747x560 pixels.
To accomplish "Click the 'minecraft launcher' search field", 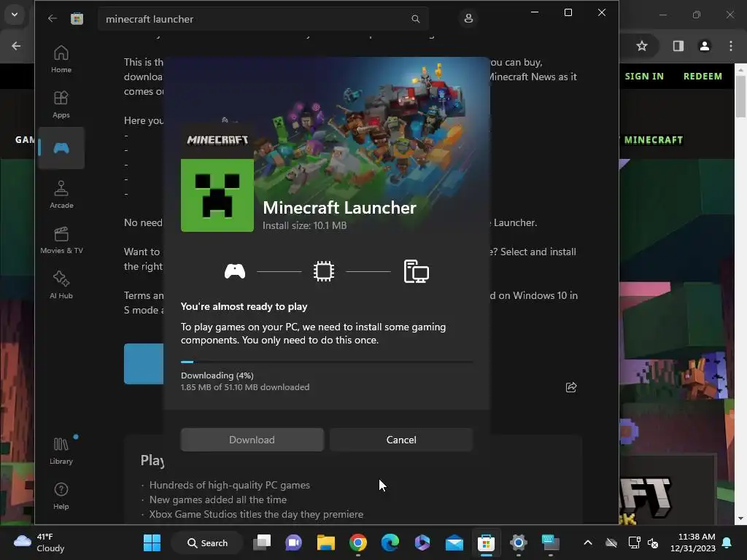I will pyautogui.click(x=263, y=19).
